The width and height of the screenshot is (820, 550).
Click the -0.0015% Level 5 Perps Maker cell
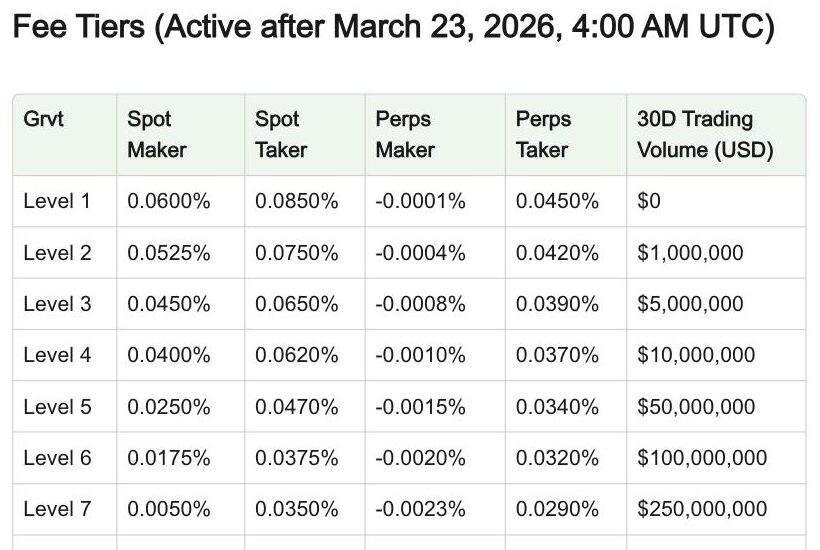(x=420, y=407)
